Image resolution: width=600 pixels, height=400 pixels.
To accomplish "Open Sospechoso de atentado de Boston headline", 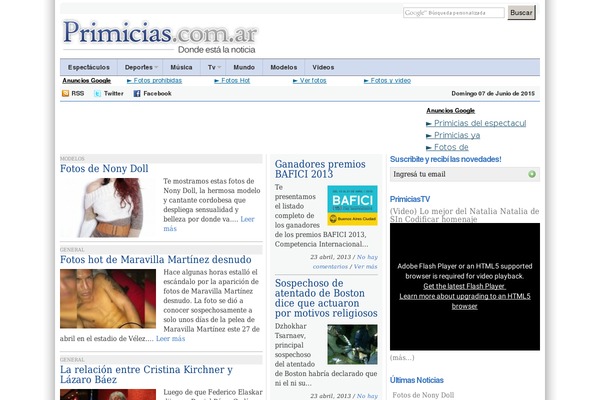I will point(326,298).
